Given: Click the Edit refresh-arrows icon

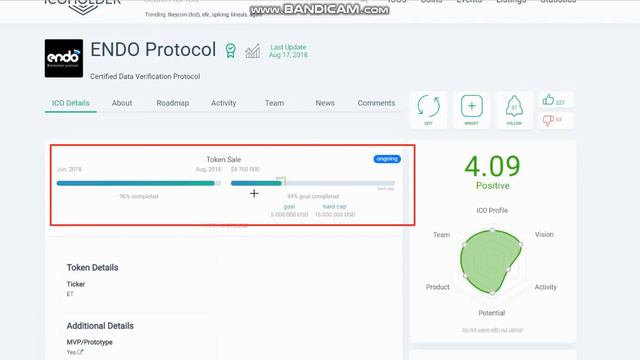Looking at the screenshot, I should [x=428, y=107].
